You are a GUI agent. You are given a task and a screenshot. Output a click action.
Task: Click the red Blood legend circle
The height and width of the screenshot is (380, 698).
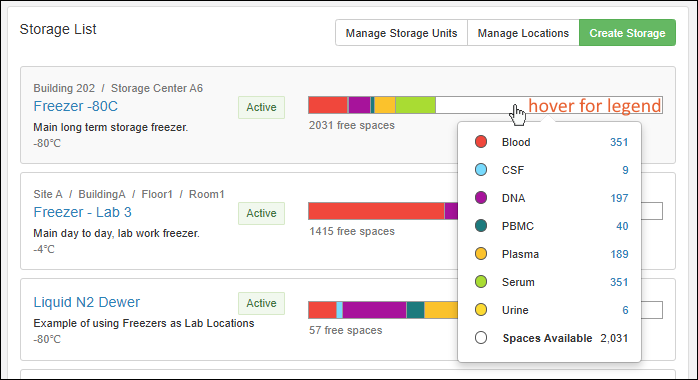481,142
